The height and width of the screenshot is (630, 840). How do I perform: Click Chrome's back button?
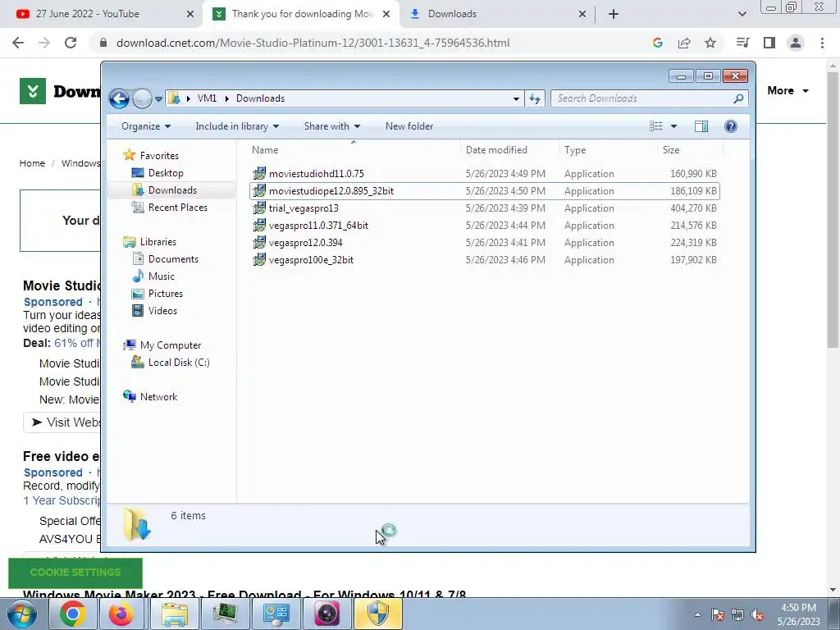pyautogui.click(x=18, y=43)
